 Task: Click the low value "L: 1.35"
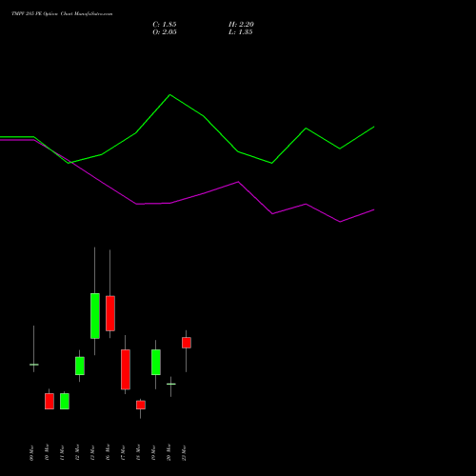[x=241, y=32]
